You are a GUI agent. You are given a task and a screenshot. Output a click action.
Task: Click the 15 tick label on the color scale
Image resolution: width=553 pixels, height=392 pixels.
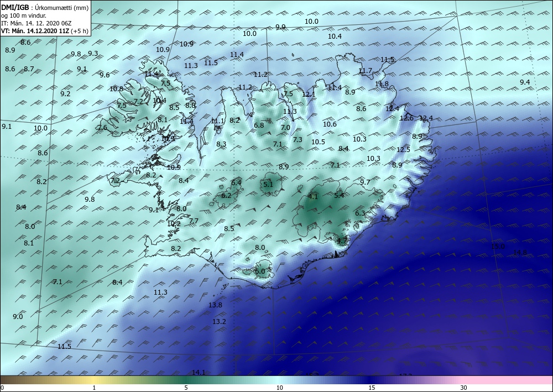click(372, 388)
